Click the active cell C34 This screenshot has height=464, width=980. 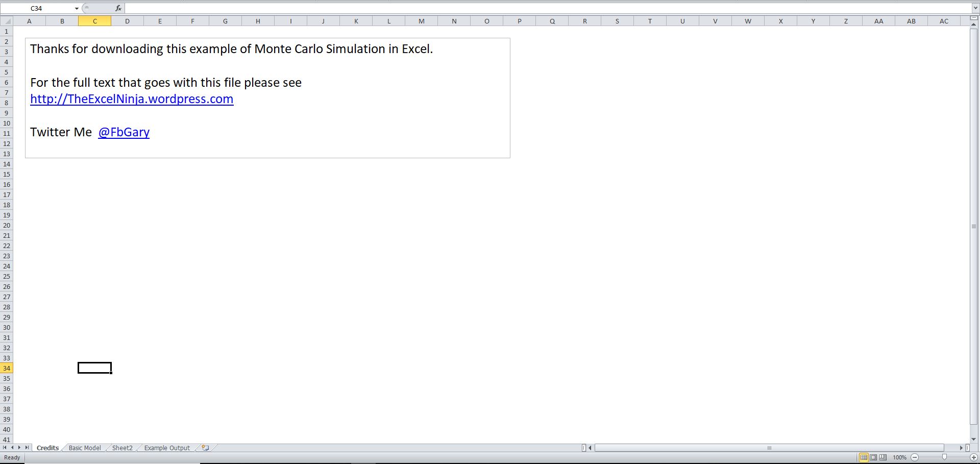94,368
